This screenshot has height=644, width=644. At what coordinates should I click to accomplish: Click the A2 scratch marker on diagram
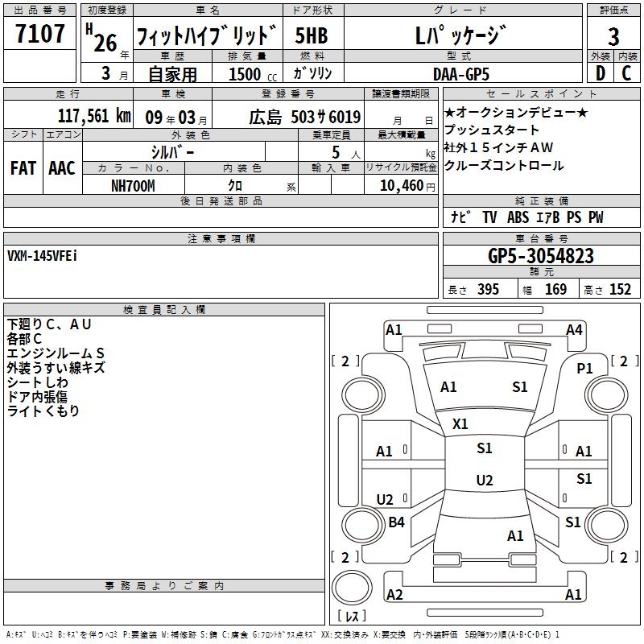point(394,594)
